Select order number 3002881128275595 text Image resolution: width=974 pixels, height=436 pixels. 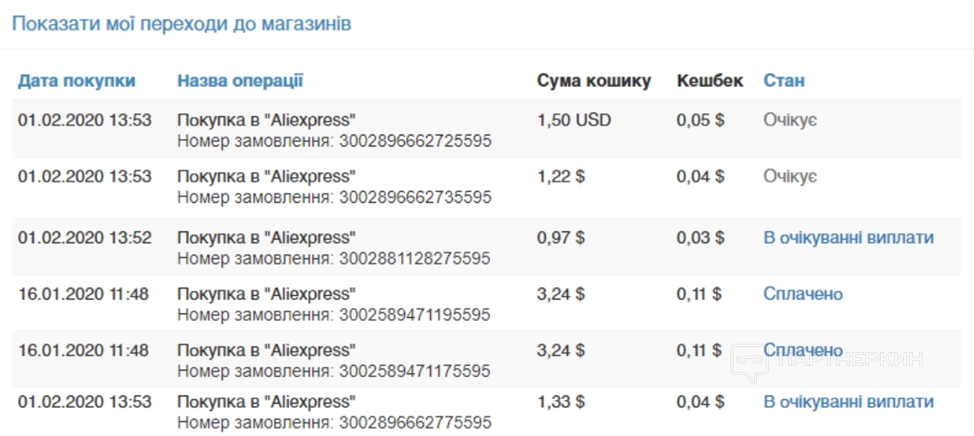[x=414, y=259]
